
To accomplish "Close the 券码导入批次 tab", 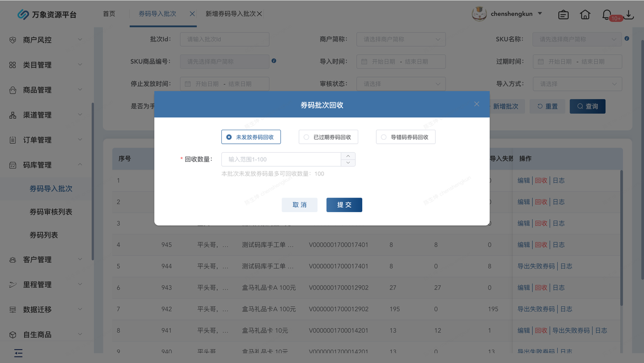I will pyautogui.click(x=192, y=14).
